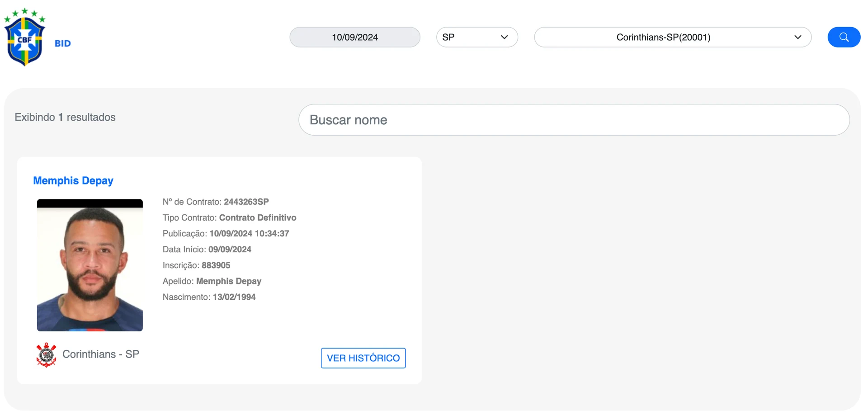Click the Corinthians club crest icon
Viewport: 868px width, 420px height.
(46, 355)
